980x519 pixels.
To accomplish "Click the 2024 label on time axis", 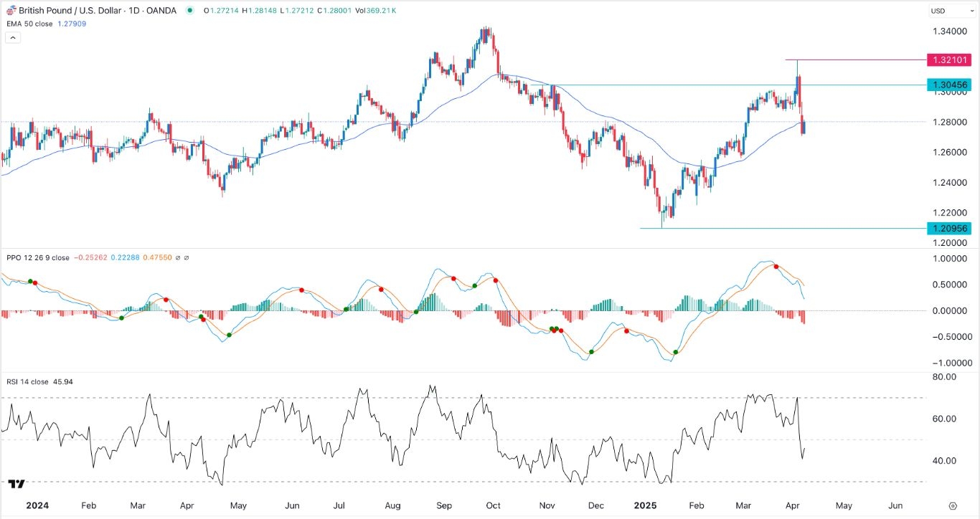I will [36, 505].
